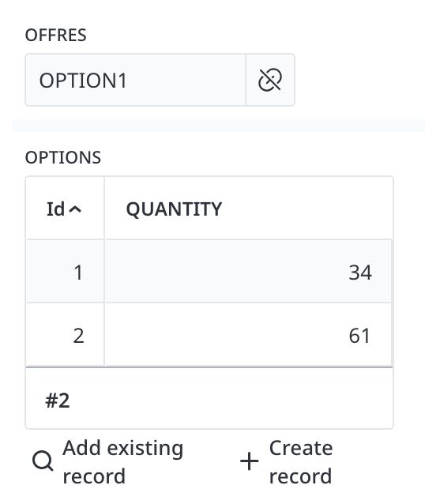
Task: Sort the table by Id column
Action: click(65, 209)
